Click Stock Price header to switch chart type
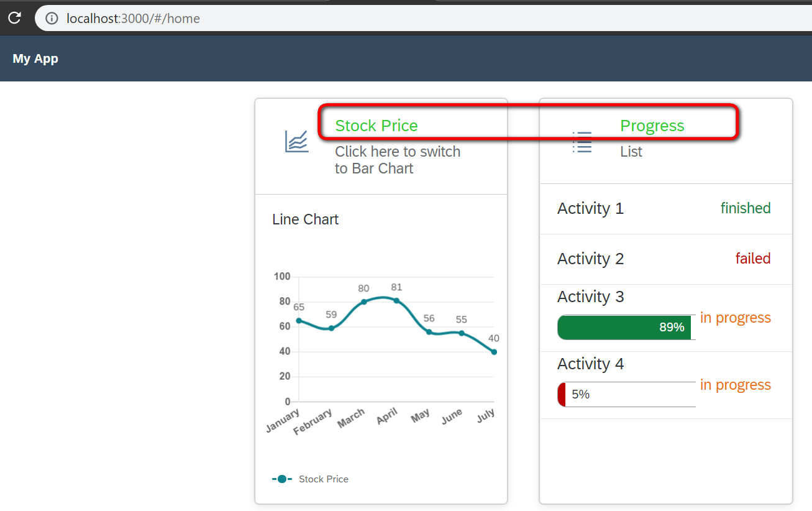 [x=376, y=126]
